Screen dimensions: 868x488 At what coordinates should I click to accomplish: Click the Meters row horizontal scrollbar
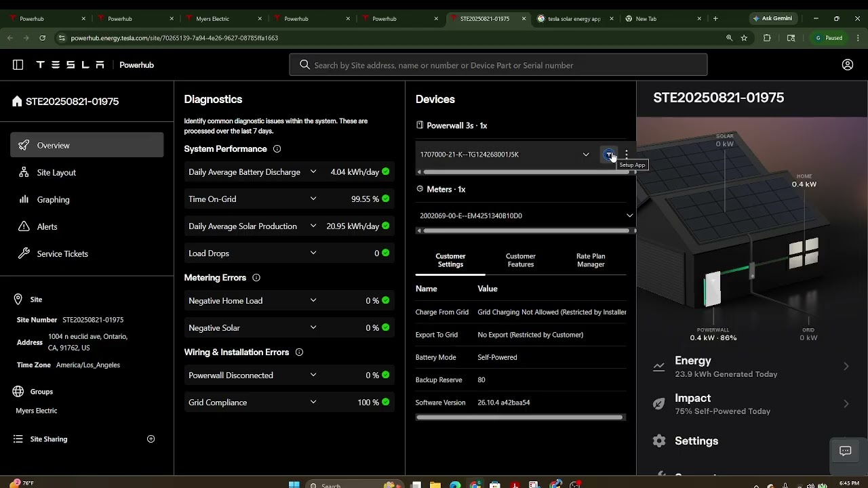(526, 231)
